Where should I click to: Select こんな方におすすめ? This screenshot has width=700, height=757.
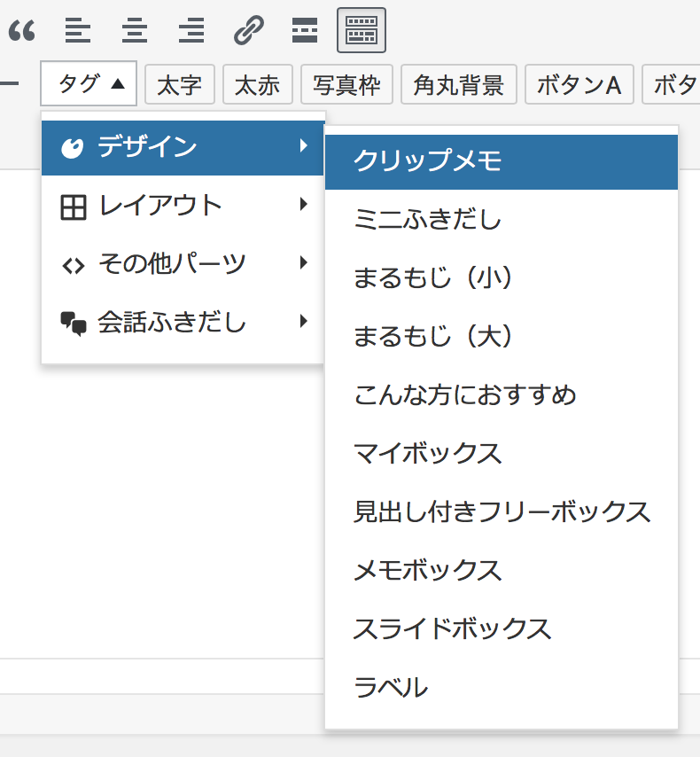(x=502, y=395)
